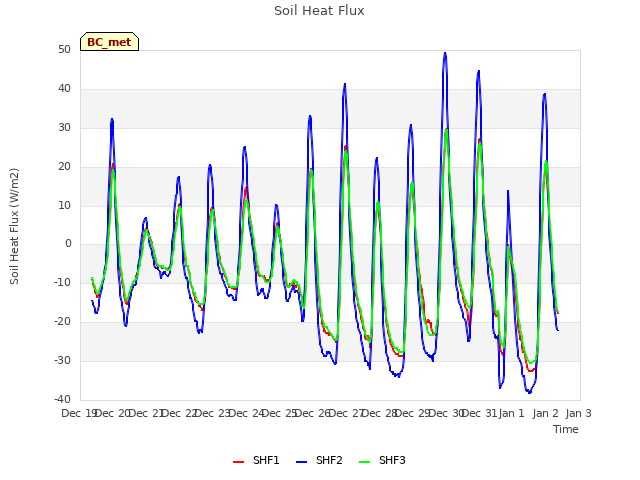Click the y-axis tick label 20
Screen dimensions: 640x480
pyautogui.click(x=64, y=167)
